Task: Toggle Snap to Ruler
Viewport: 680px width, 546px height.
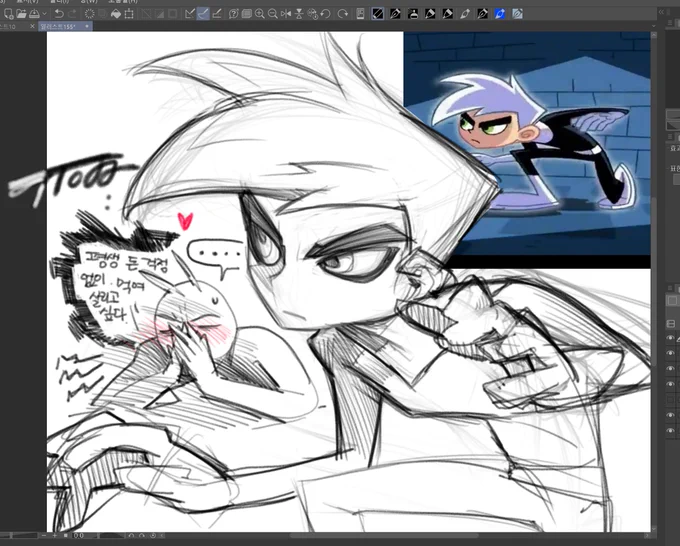Action: [190, 14]
